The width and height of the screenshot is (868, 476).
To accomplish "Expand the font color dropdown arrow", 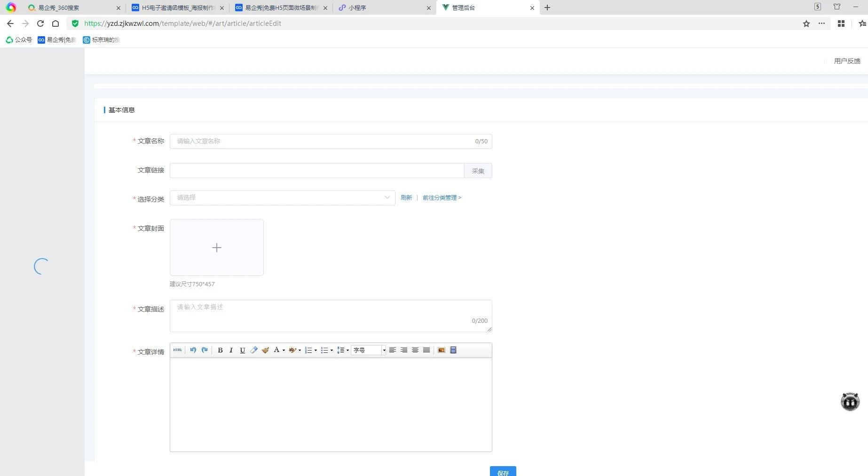I will (284, 350).
